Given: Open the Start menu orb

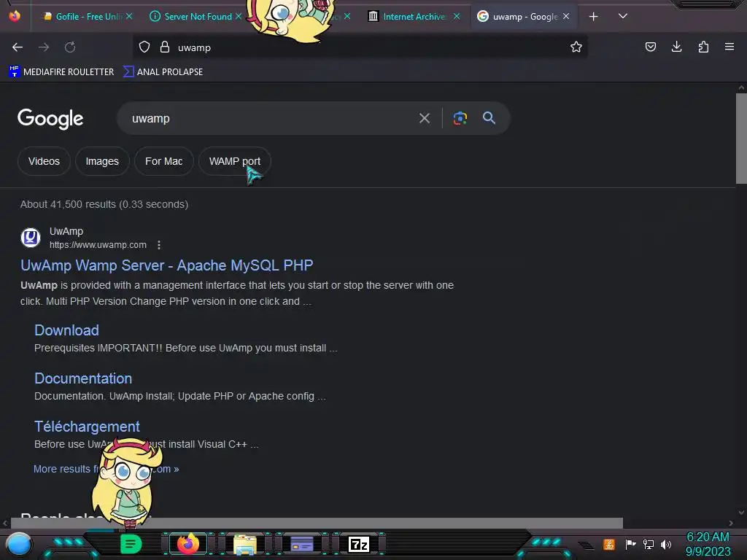Looking at the screenshot, I should click(x=18, y=544).
